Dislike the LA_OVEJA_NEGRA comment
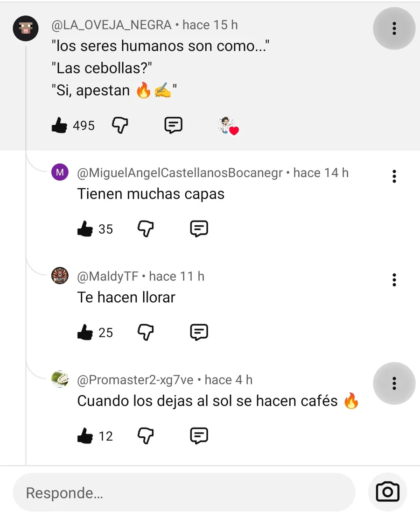 click(120, 125)
